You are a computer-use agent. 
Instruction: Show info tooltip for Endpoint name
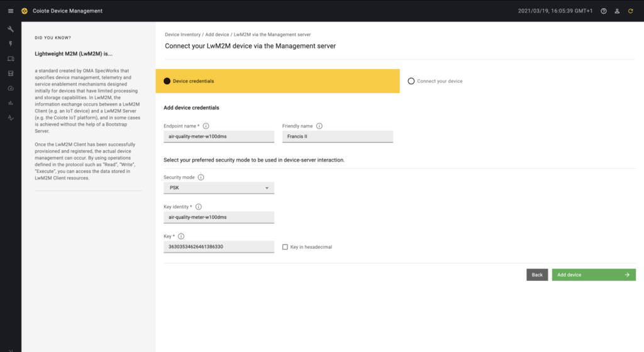[x=206, y=126]
